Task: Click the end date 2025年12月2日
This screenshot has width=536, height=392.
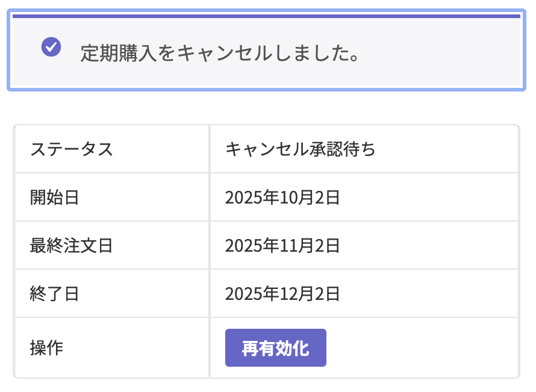Action: 282,293
